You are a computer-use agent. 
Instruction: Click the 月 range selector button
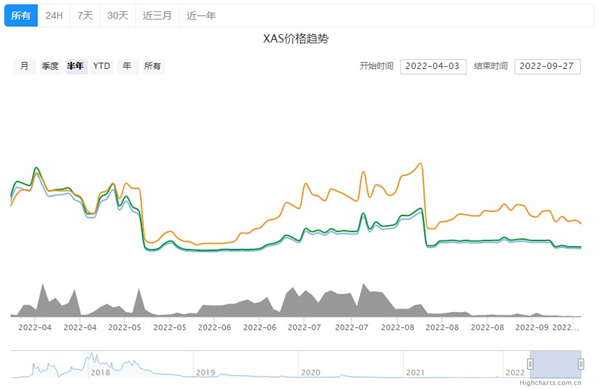[x=24, y=66]
